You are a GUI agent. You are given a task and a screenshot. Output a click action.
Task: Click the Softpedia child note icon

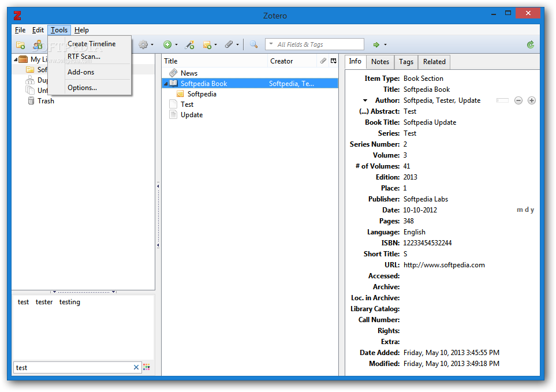pyautogui.click(x=180, y=94)
